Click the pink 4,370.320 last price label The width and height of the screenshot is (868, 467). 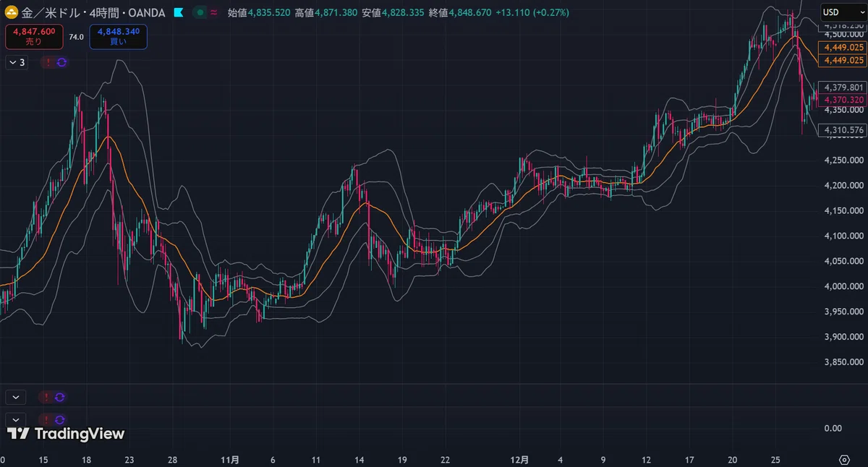click(843, 100)
